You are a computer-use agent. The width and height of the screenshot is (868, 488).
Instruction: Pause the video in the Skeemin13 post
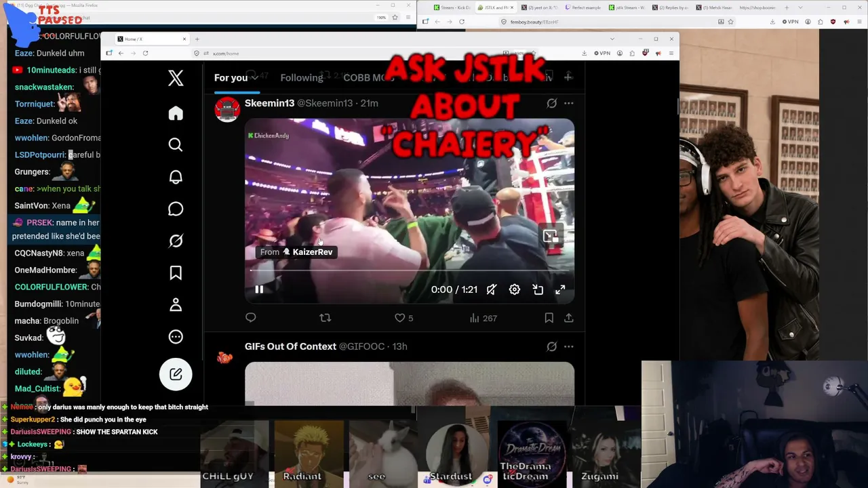click(259, 289)
